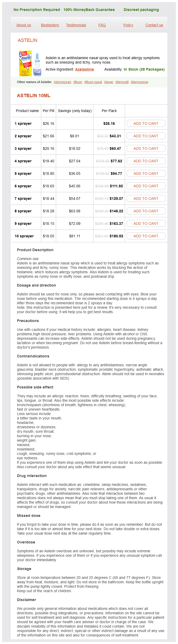Add 2 sprayer pack to cart

point(146,136)
